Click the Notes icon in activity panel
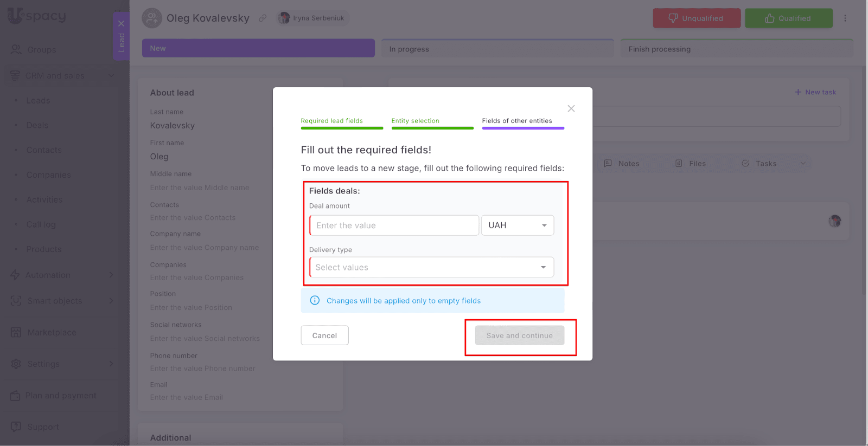 [x=608, y=163]
